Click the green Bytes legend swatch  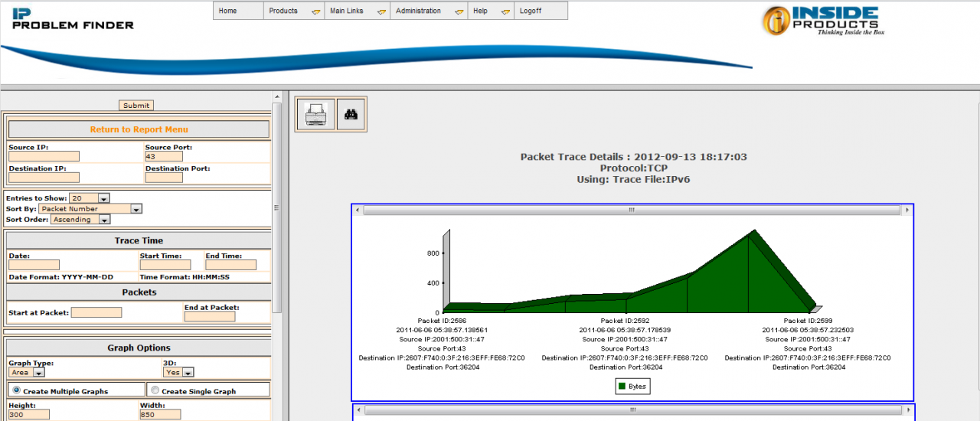click(621, 387)
